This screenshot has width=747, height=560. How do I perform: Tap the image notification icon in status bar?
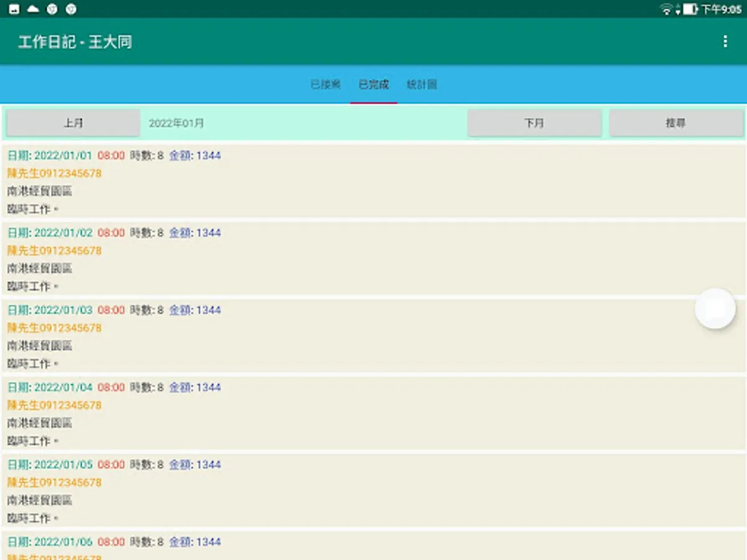click(14, 9)
